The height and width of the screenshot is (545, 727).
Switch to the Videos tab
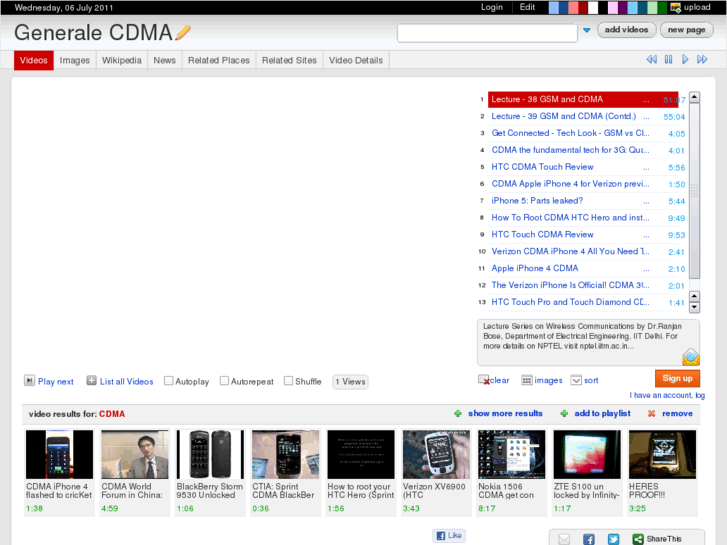tap(33, 60)
